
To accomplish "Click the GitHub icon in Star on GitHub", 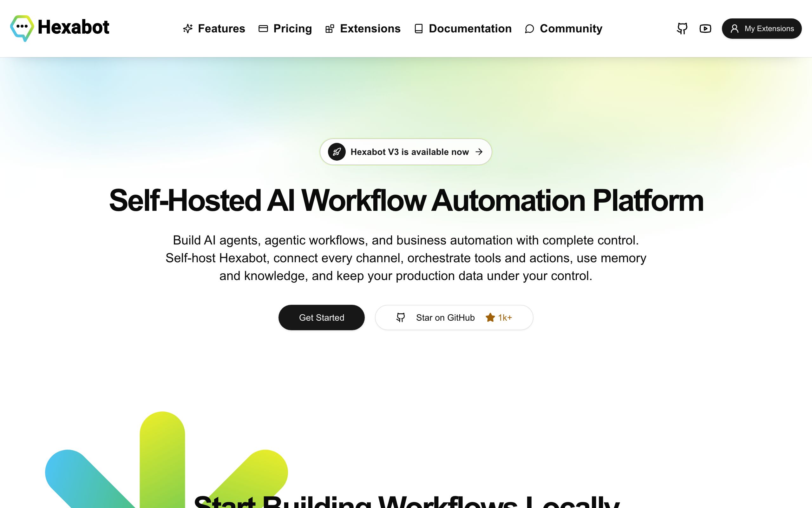I will [x=401, y=317].
